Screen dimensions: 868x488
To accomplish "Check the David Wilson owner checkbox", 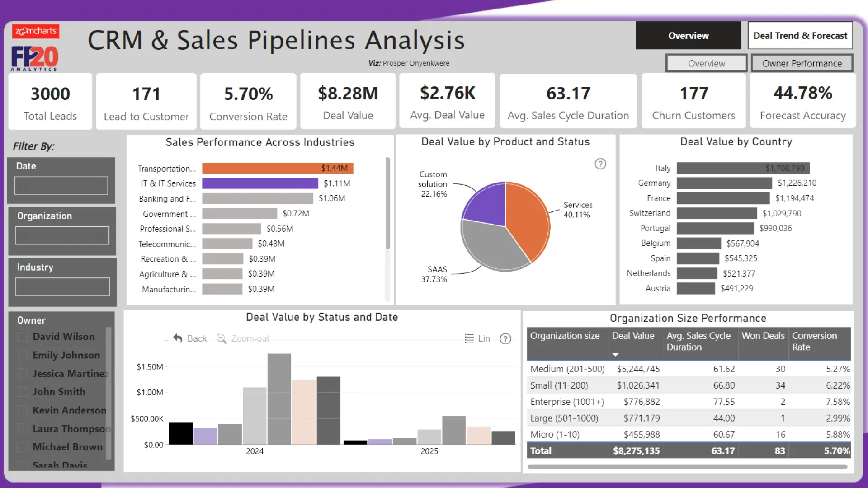I will [22, 337].
